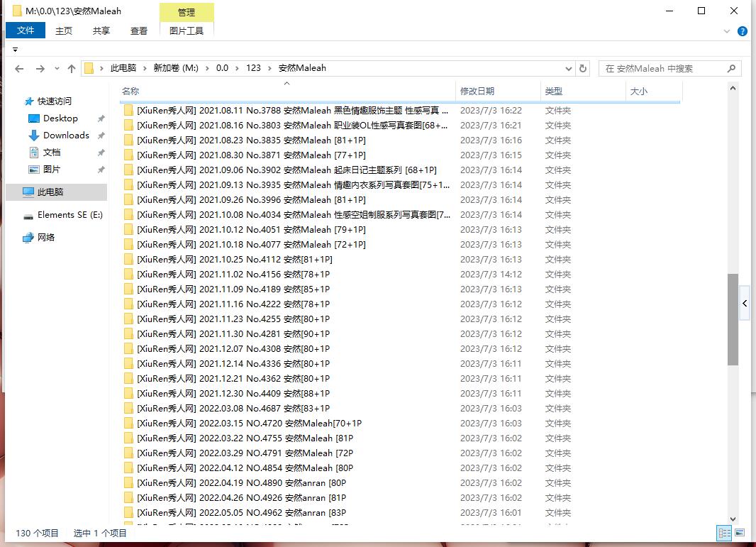The image size is (756, 547).
Task: Sort by 类型 column header
Action: [x=583, y=91]
